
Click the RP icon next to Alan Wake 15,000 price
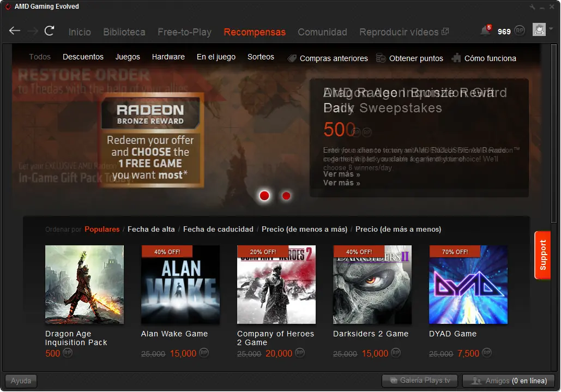203,353
